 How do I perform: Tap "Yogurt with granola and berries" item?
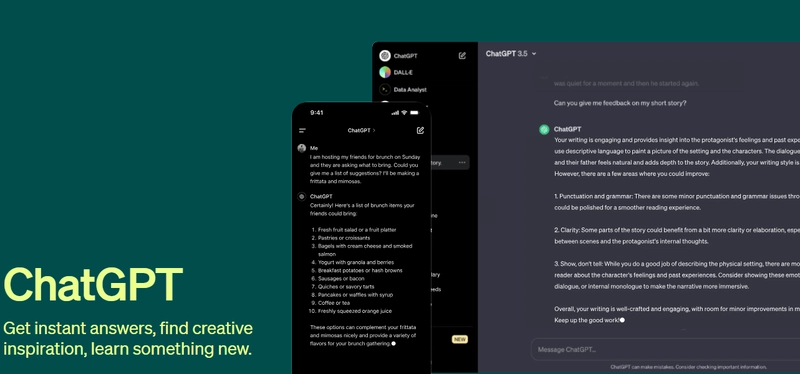356,262
